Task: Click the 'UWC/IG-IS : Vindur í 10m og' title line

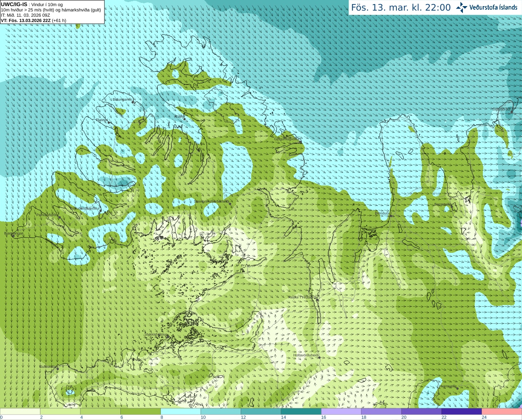Action: tap(32, 4)
